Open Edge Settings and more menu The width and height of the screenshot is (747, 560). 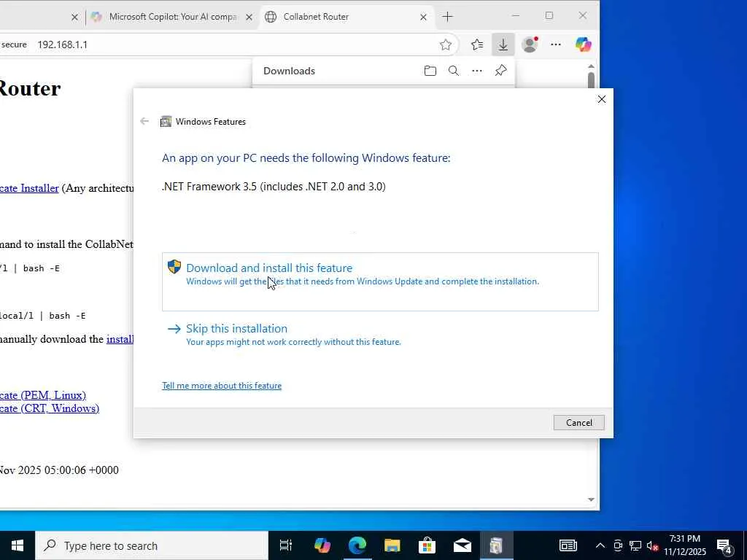click(556, 44)
